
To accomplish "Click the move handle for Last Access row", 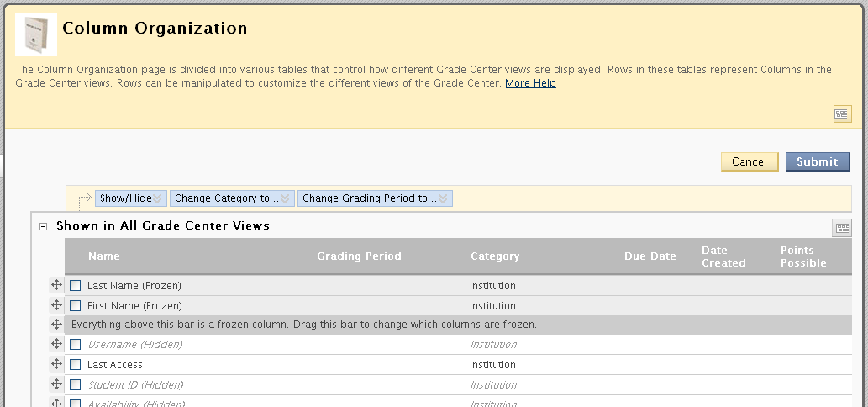I will (x=56, y=364).
